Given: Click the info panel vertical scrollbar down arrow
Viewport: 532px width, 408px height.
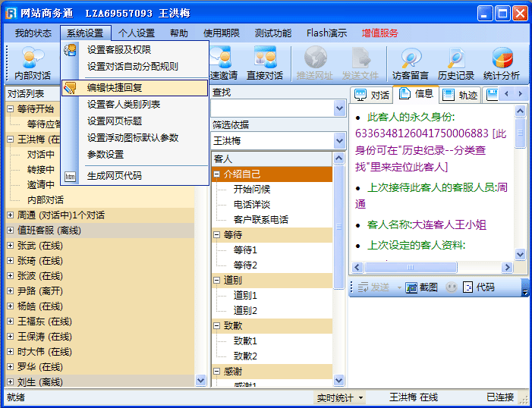Looking at the screenshot, I should coord(520,255).
